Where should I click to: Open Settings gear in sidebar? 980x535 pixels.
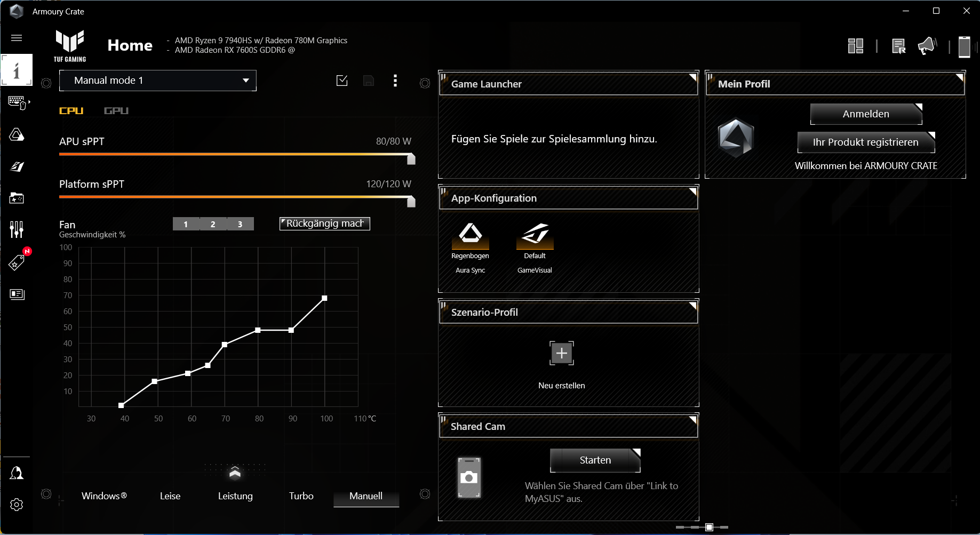coord(17,505)
